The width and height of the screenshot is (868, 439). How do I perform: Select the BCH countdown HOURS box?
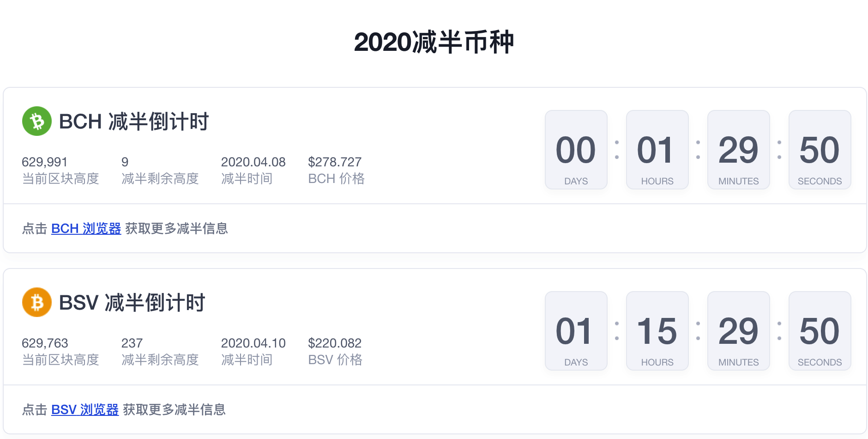(x=657, y=150)
